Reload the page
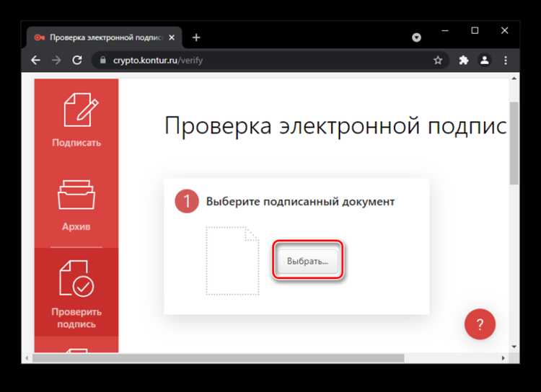This screenshot has height=392, width=541. click(x=77, y=61)
